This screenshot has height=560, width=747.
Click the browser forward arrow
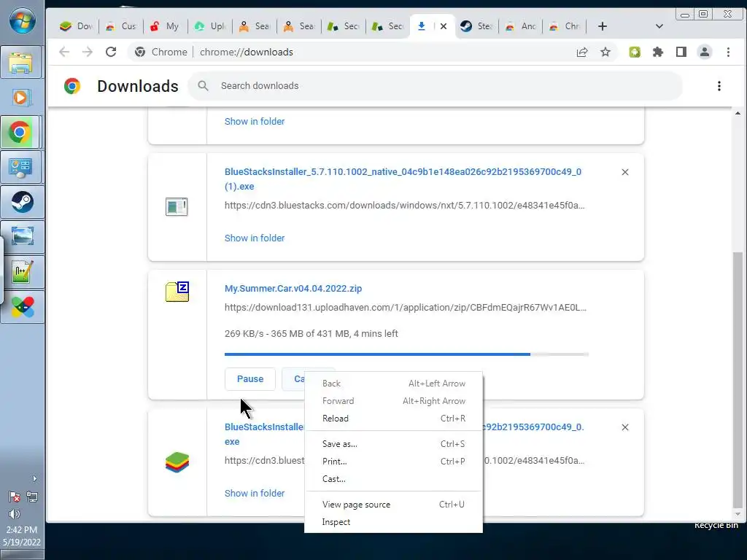88,52
